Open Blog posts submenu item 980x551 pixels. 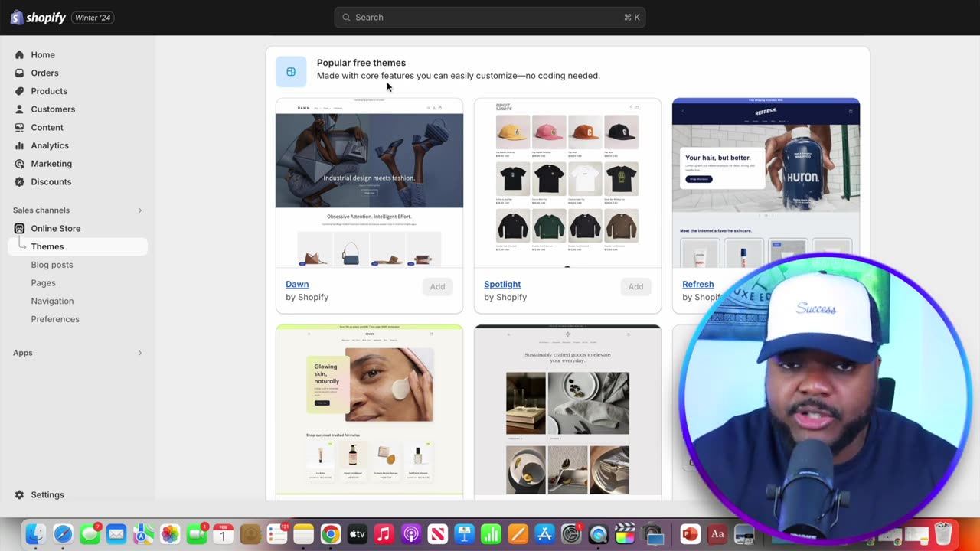[52, 265]
